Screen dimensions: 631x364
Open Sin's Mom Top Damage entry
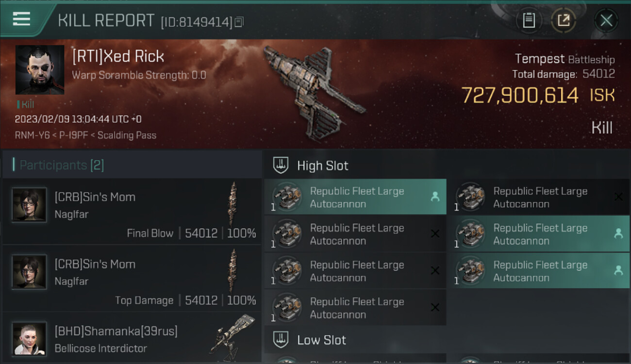132,279
